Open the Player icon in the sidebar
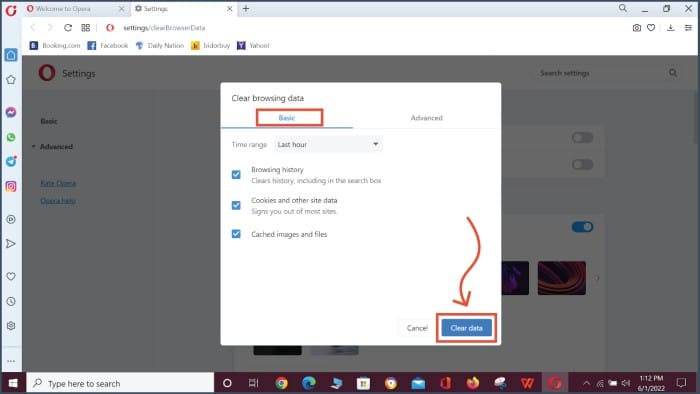Screen dimensions: 700x394 pyautogui.click(x=11, y=219)
